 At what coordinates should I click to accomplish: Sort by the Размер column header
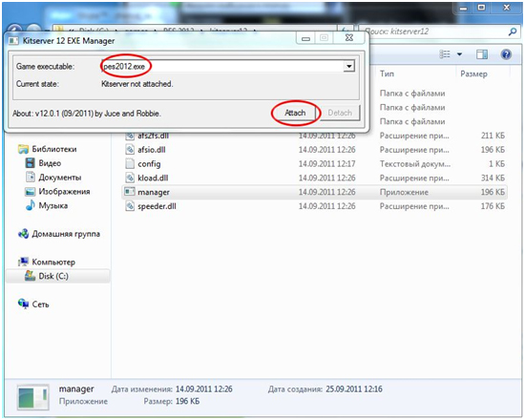(x=473, y=73)
